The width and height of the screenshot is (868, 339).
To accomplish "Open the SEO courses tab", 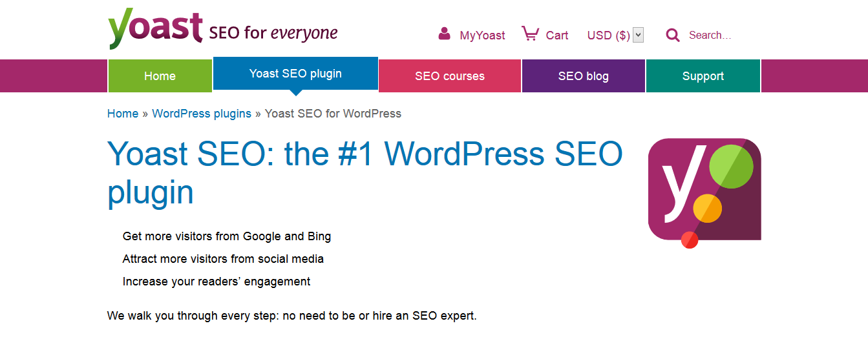I will [450, 76].
